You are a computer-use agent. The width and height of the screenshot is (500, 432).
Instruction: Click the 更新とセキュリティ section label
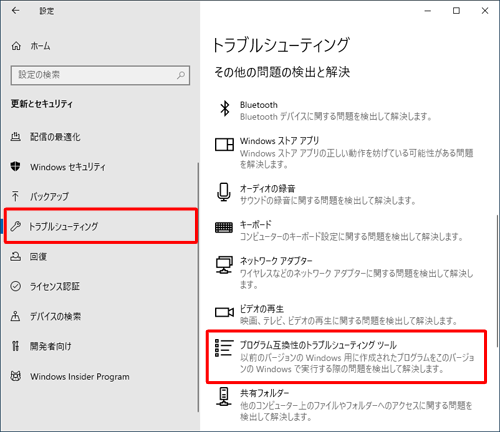point(42,104)
